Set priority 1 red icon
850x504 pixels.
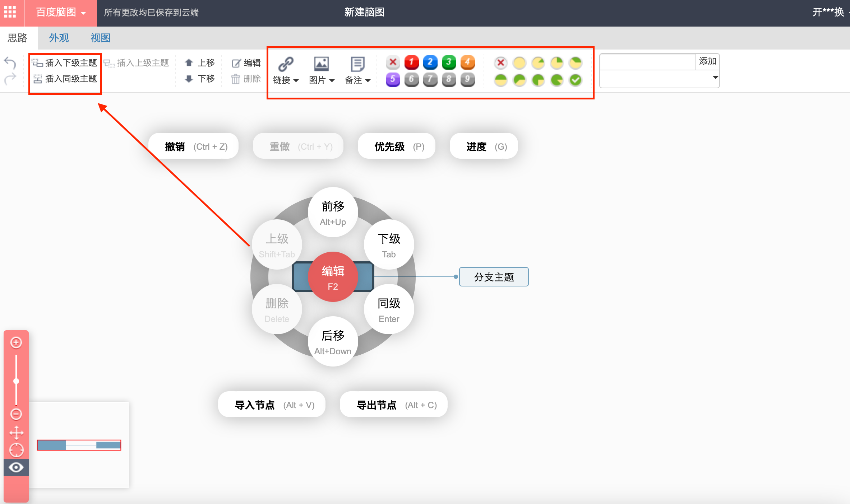click(412, 62)
